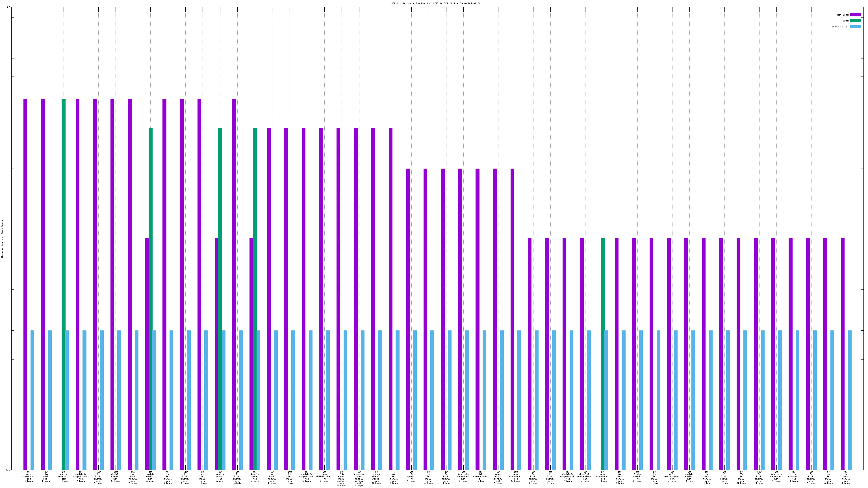Viewport: 868px width, 488px height.
Task: Click the blue score bar above db.wpbl.info
Action: tap(50, 400)
